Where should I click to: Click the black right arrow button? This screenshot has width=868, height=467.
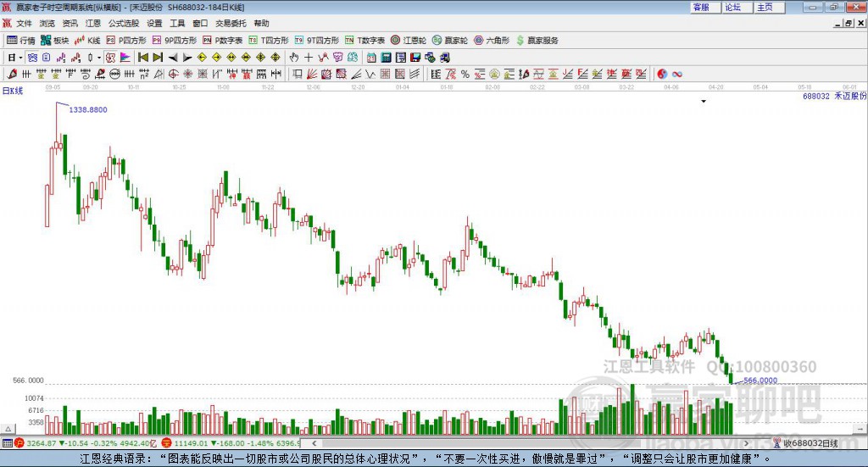click(x=187, y=58)
